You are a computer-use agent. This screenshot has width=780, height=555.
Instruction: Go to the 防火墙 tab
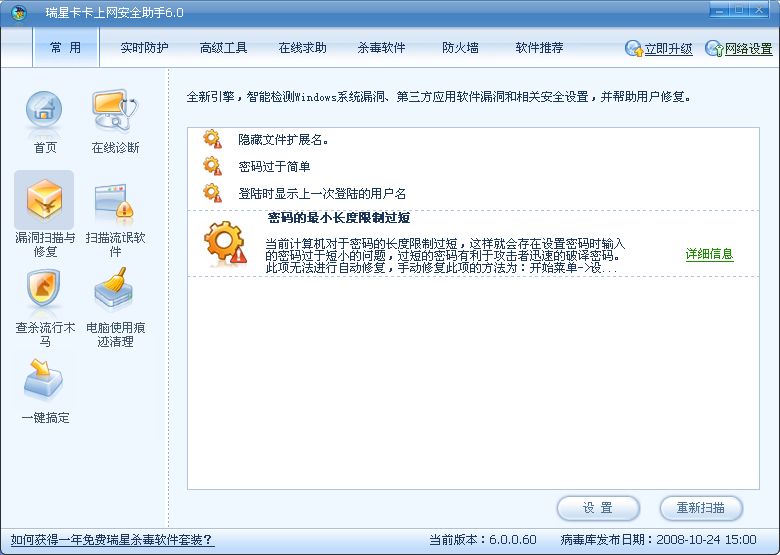pyautogui.click(x=460, y=48)
